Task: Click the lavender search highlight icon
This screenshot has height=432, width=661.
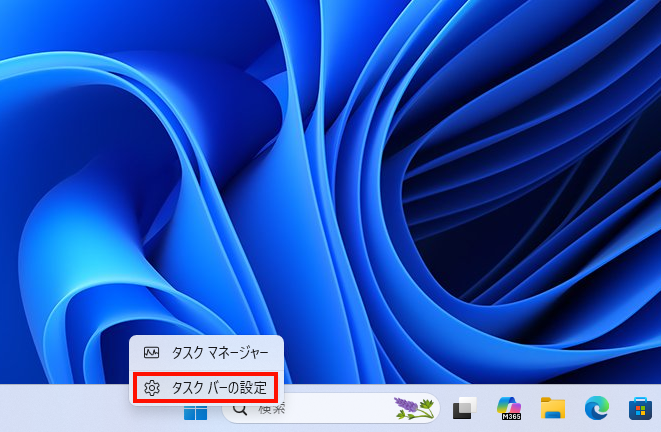Action: tap(414, 408)
